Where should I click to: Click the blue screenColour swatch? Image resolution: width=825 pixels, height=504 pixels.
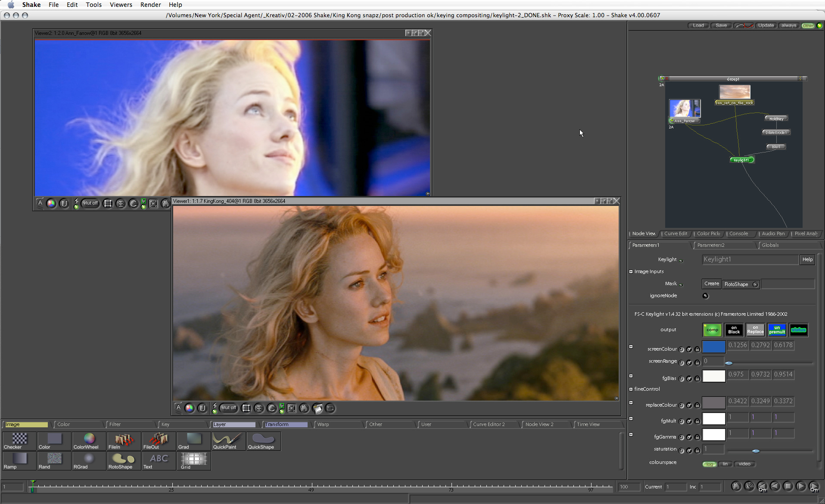click(713, 347)
